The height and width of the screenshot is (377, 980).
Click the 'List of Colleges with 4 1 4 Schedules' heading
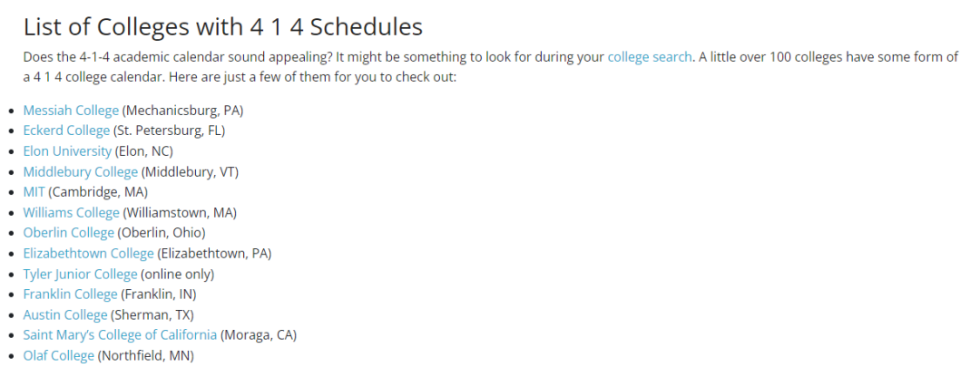tap(223, 26)
